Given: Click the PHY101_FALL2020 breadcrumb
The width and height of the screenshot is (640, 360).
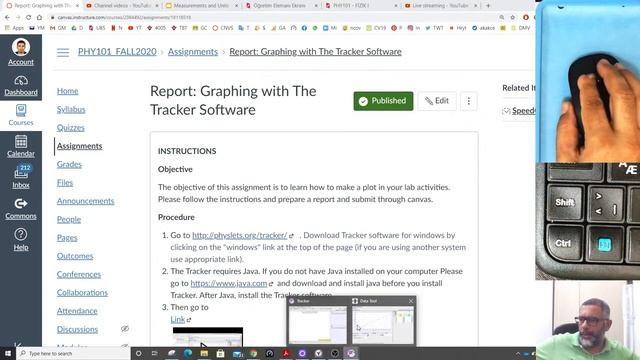Looking at the screenshot, I should pyautogui.click(x=117, y=52).
